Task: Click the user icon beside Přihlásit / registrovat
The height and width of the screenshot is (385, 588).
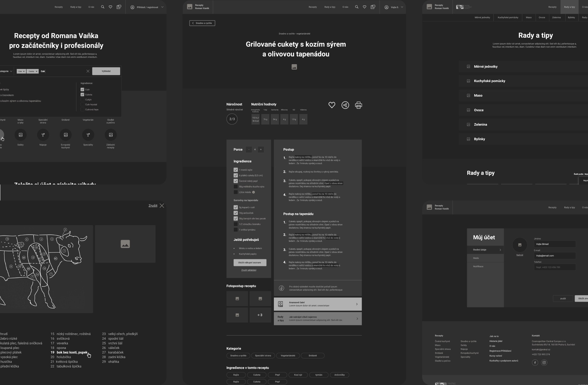Action: point(132,7)
